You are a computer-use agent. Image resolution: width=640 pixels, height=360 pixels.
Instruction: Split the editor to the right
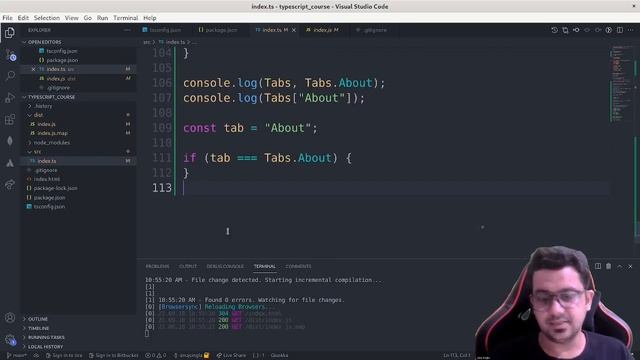(620, 30)
